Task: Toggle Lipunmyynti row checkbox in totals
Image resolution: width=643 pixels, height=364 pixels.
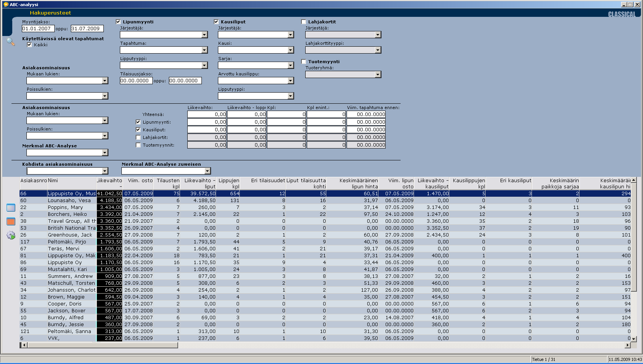Action: point(138,122)
